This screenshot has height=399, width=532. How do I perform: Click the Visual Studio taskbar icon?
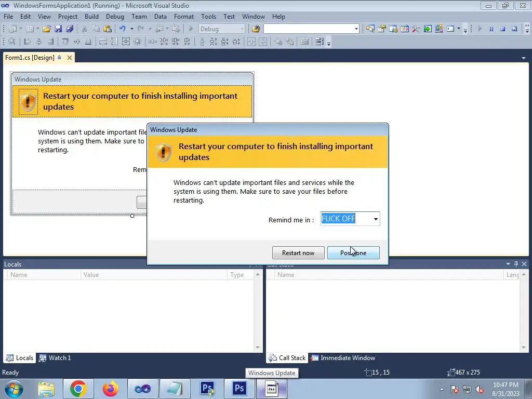pyautogui.click(x=142, y=389)
